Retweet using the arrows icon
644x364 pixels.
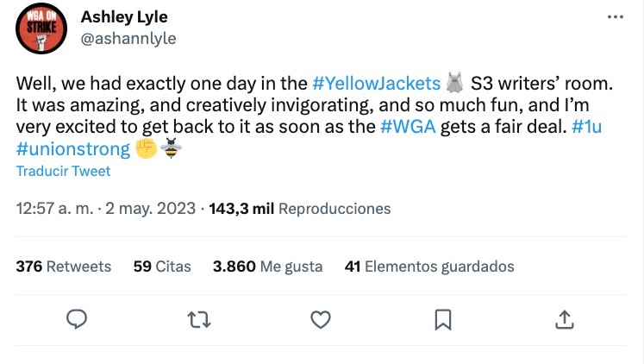199,320
